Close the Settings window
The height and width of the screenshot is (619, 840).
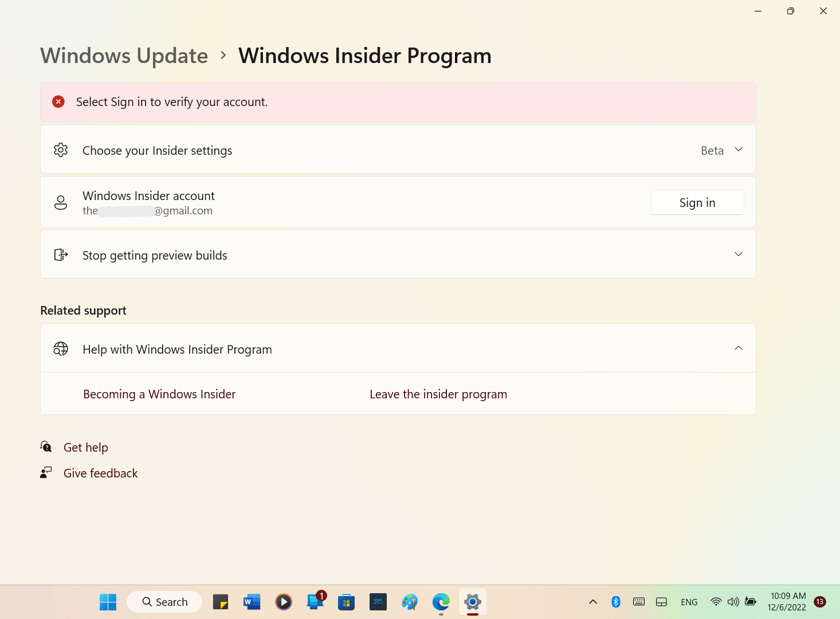pyautogui.click(x=823, y=11)
